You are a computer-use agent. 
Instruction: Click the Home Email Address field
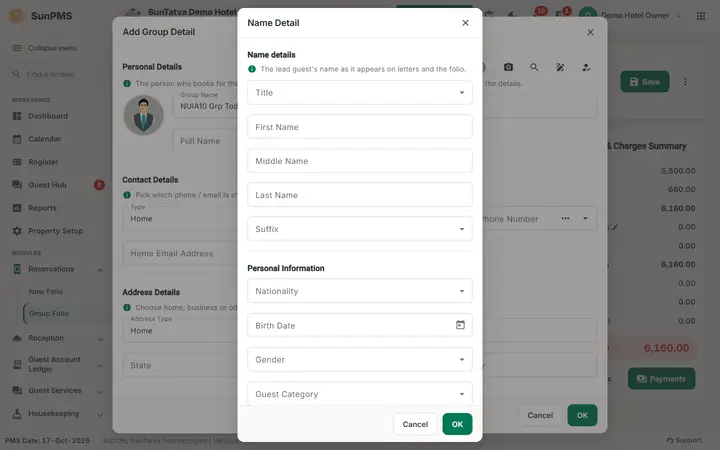[x=180, y=253]
